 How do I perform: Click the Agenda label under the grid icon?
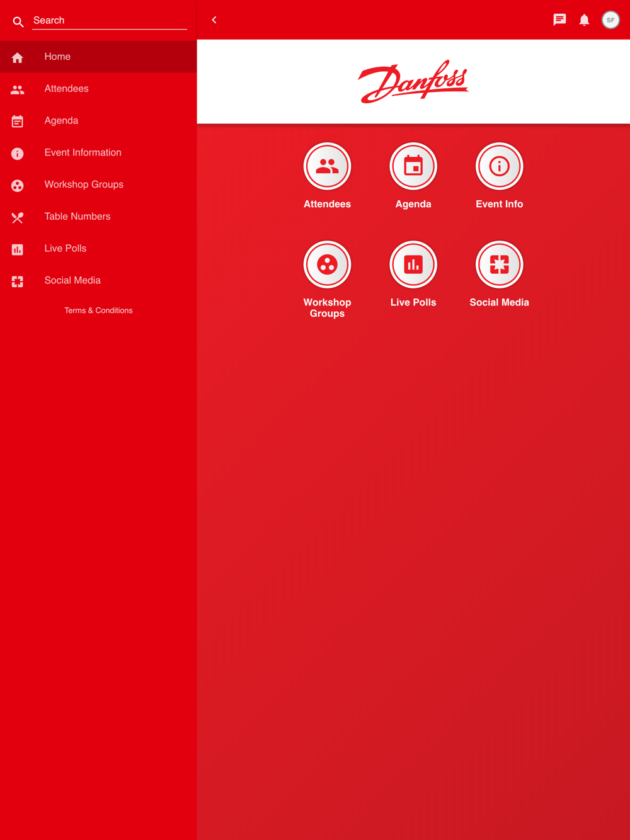(x=413, y=204)
